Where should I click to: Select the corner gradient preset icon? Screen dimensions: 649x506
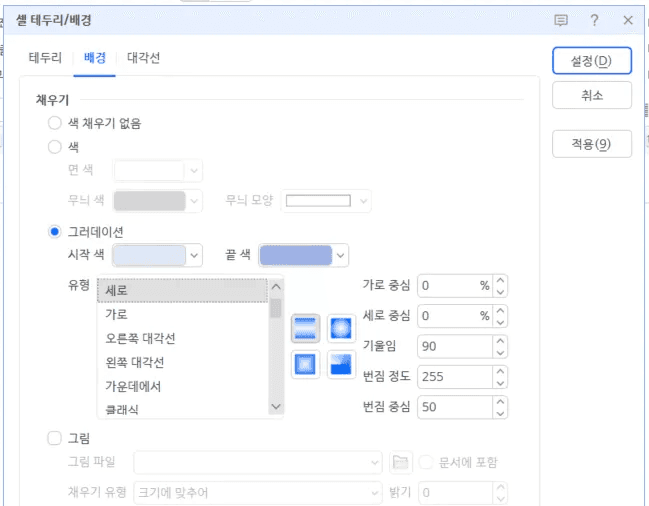tap(341, 365)
